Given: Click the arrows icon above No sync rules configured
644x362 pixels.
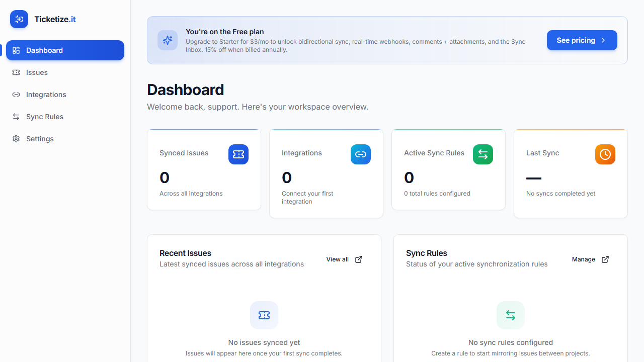Looking at the screenshot, I should [x=511, y=315].
